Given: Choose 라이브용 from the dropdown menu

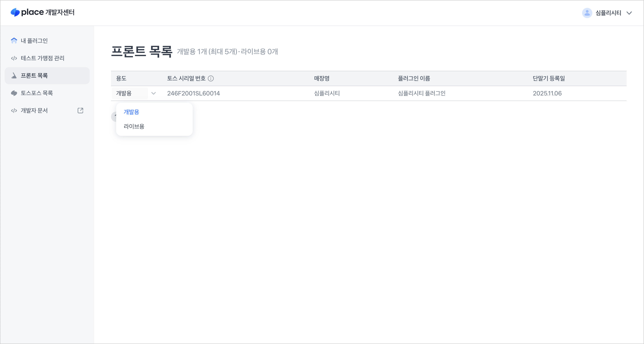Looking at the screenshot, I should (x=134, y=126).
